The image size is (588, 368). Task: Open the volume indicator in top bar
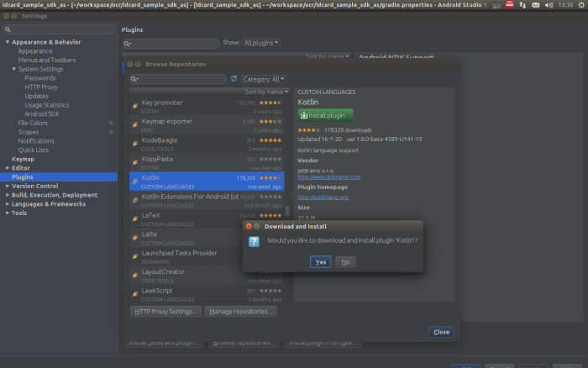pos(549,5)
